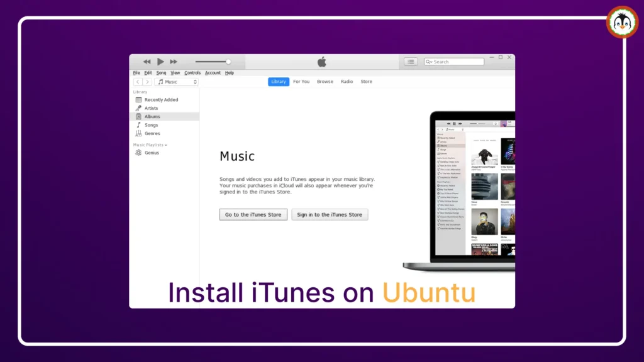The width and height of the screenshot is (644, 362).
Task: Click the back navigation arrow
Action: coord(136,82)
